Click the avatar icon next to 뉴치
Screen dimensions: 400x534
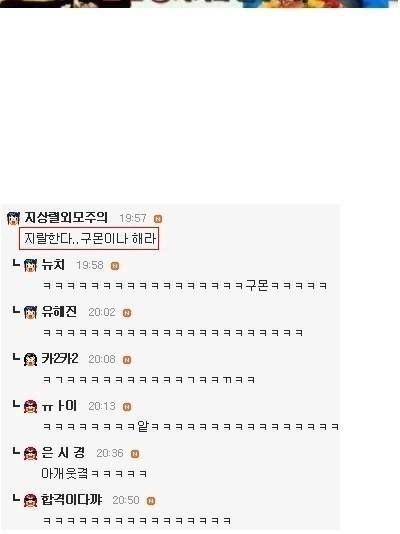(30, 265)
